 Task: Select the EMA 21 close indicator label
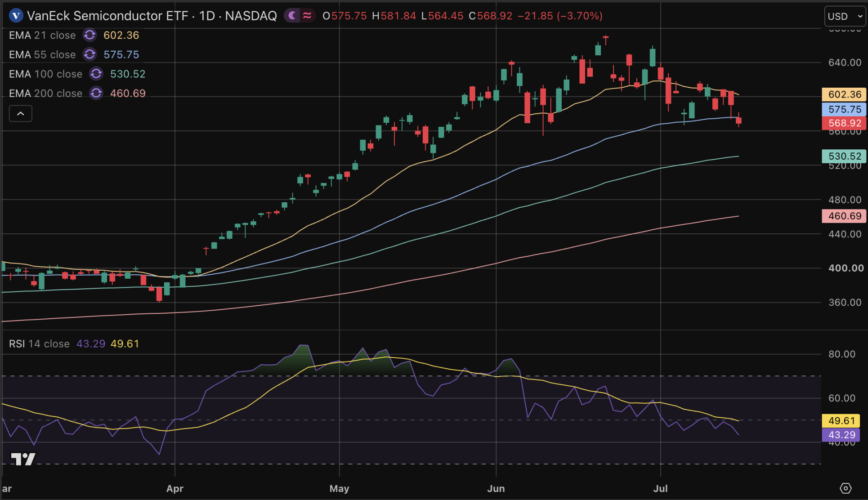point(42,35)
